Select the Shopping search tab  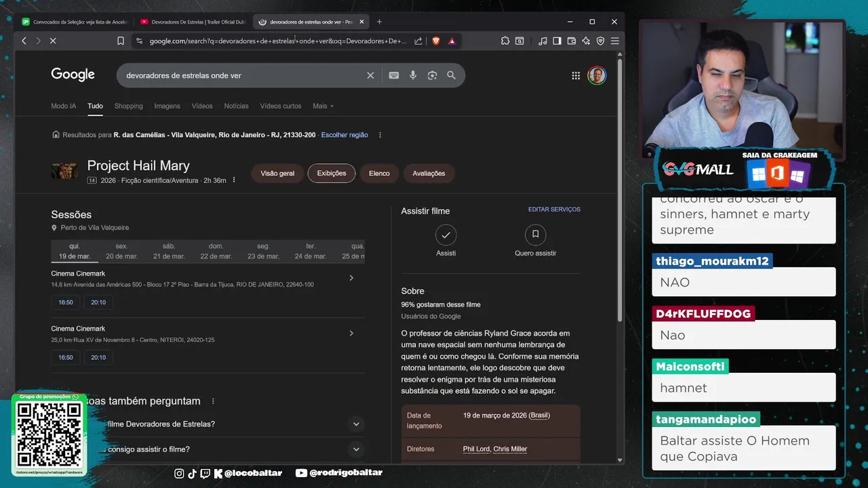128,106
